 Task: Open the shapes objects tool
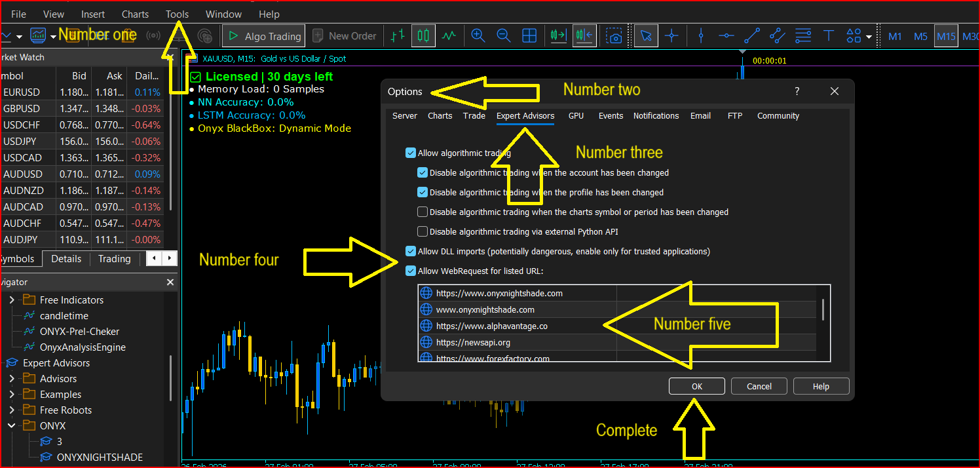click(854, 36)
